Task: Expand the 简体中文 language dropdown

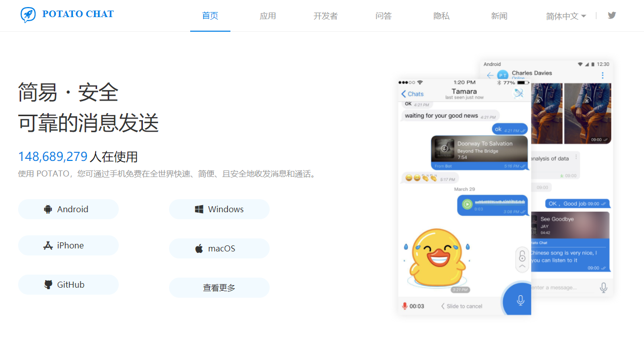Action: pyautogui.click(x=566, y=16)
